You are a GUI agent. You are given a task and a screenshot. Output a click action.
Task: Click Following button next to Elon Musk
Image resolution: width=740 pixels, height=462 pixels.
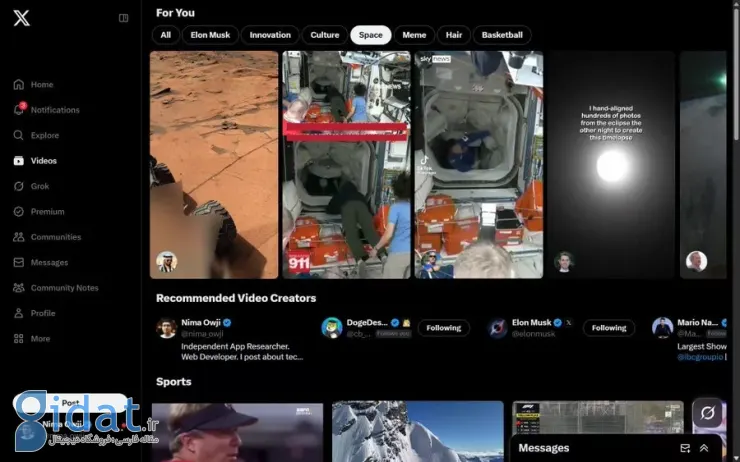[609, 328]
